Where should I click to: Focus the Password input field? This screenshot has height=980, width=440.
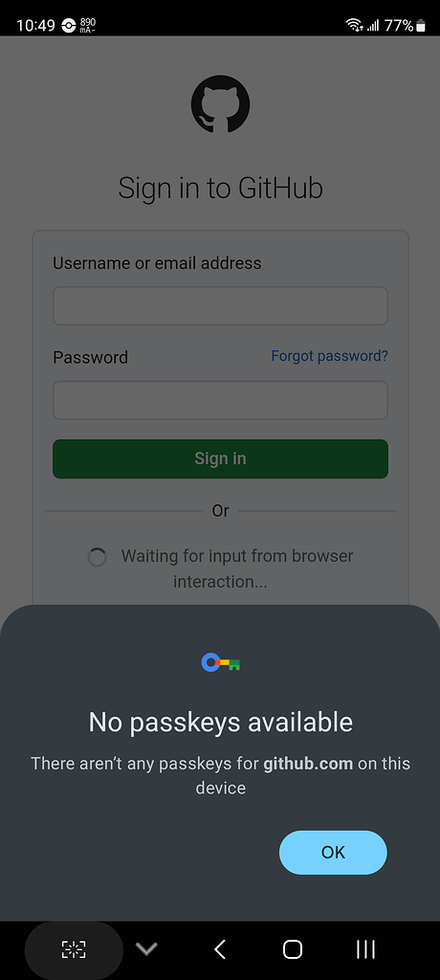(220, 400)
